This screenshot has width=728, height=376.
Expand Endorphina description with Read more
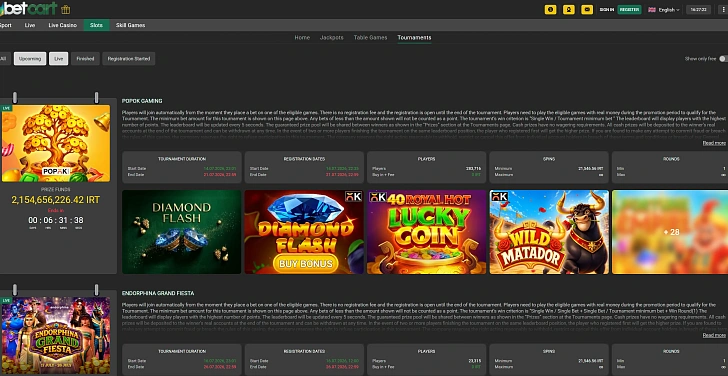pos(714,335)
